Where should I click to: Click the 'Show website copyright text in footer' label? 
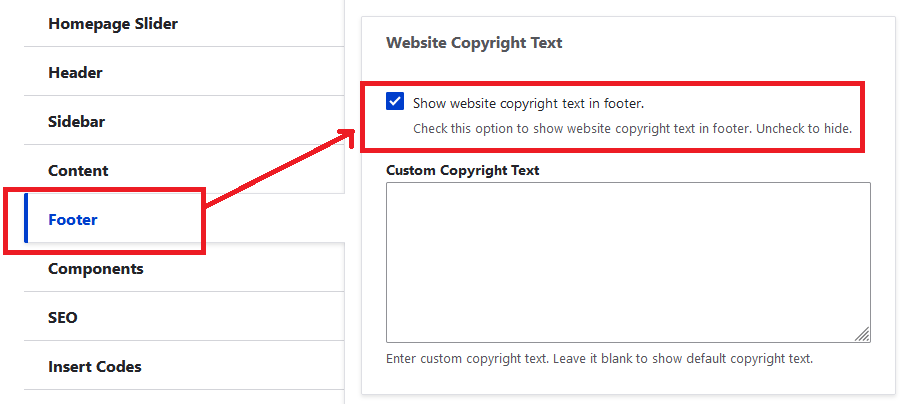click(528, 102)
